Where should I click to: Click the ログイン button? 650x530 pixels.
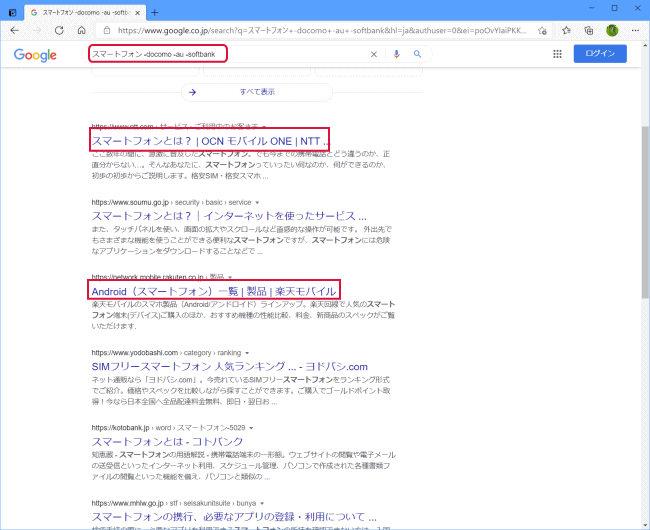tap(600, 53)
